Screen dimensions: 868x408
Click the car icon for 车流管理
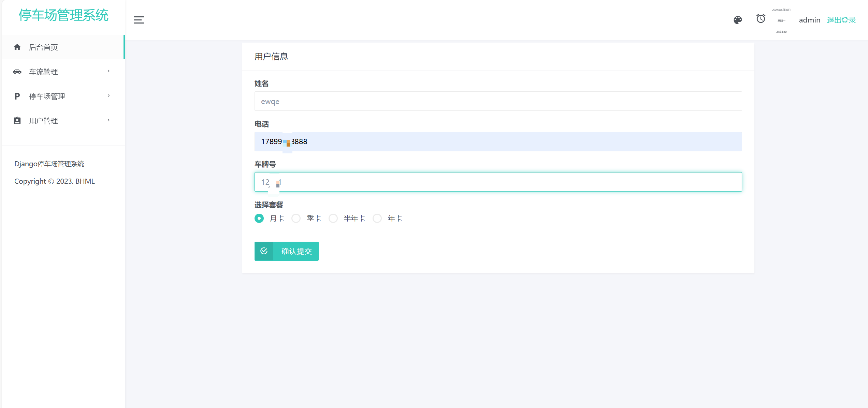(17, 72)
